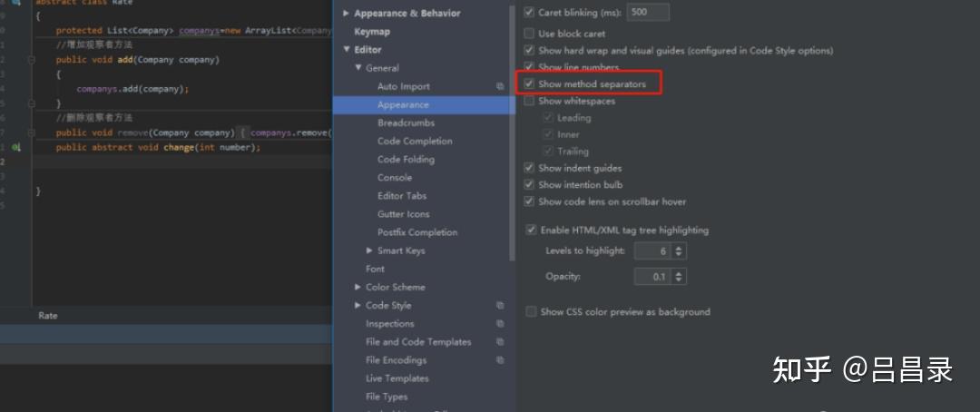
Task: Enable Show whitespaces option
Action: [x=530, y=102]
